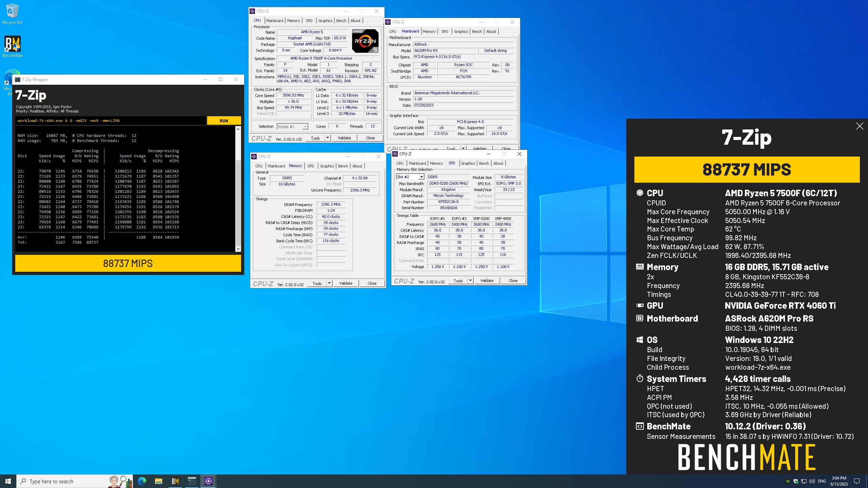Click the A620M Pro RS model field
Viewport: 868px width, 488px height.
click(x=445, y=50)
